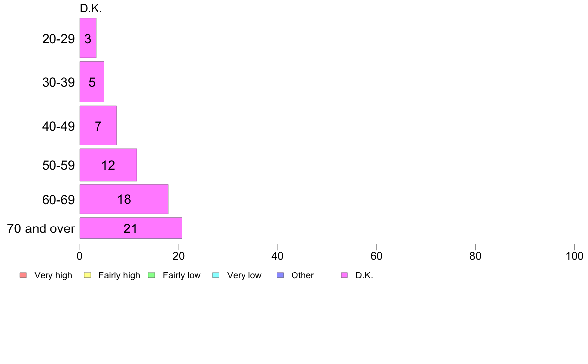Viewport: 588px width, 364px height.
Task: Click the 40 tick label on x-axis
Action: 278,256
